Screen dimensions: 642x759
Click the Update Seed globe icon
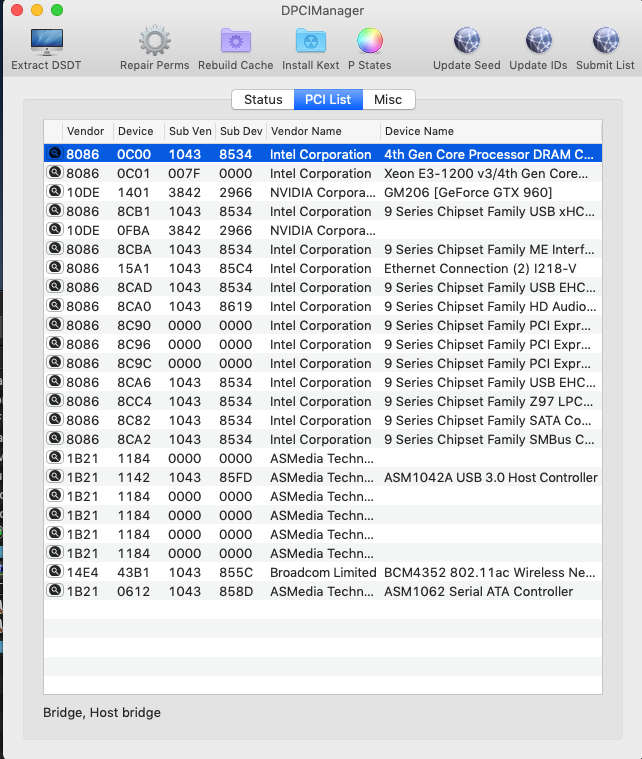pyautogui.click(x=467, y=41)
